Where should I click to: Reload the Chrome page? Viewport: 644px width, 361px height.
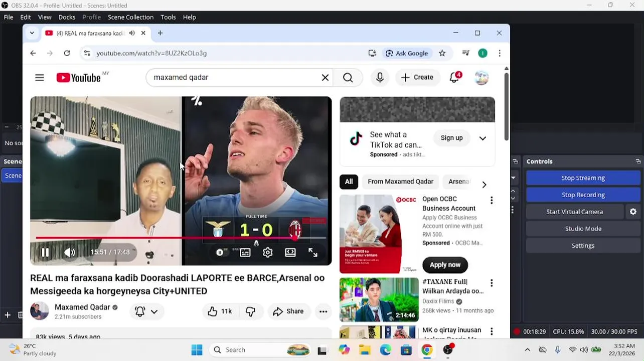67,53
